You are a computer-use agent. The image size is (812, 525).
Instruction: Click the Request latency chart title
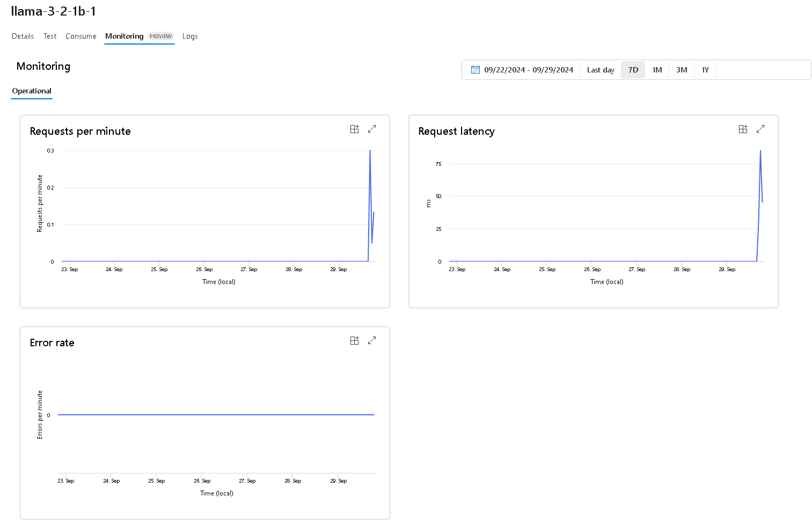(457, 132)
